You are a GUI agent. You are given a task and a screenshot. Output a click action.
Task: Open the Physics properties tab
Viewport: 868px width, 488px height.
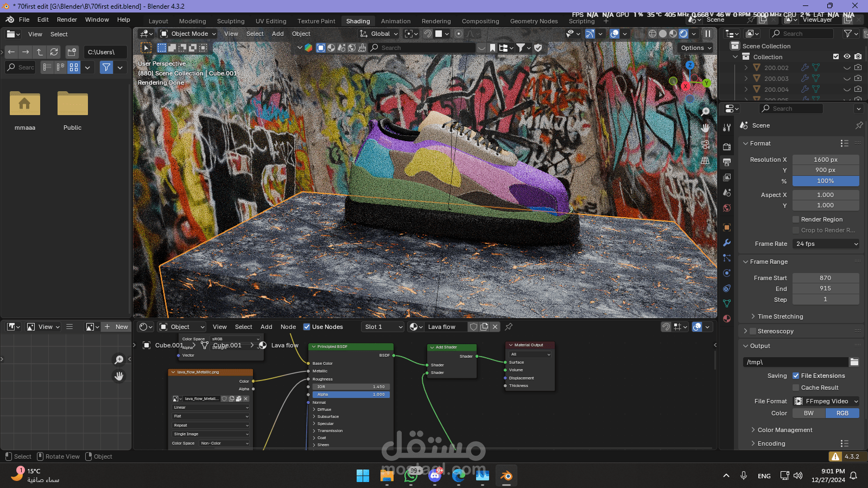[x=727, y=273]
